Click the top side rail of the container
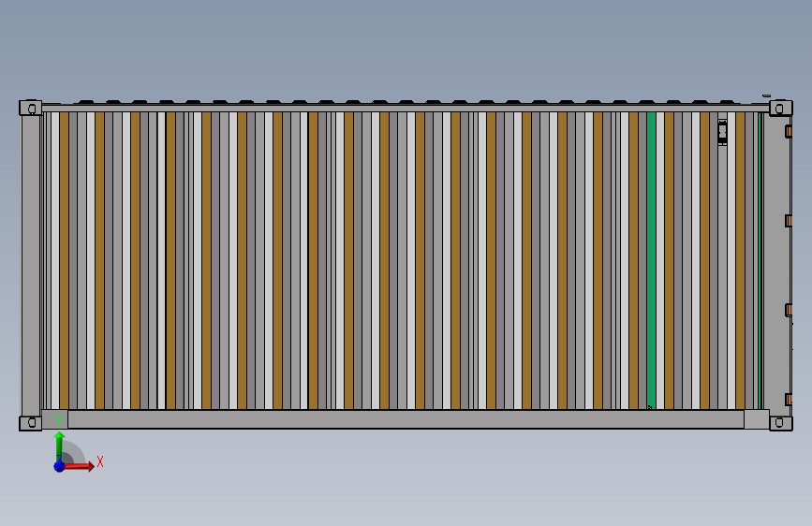 click(x=406, y=109)
